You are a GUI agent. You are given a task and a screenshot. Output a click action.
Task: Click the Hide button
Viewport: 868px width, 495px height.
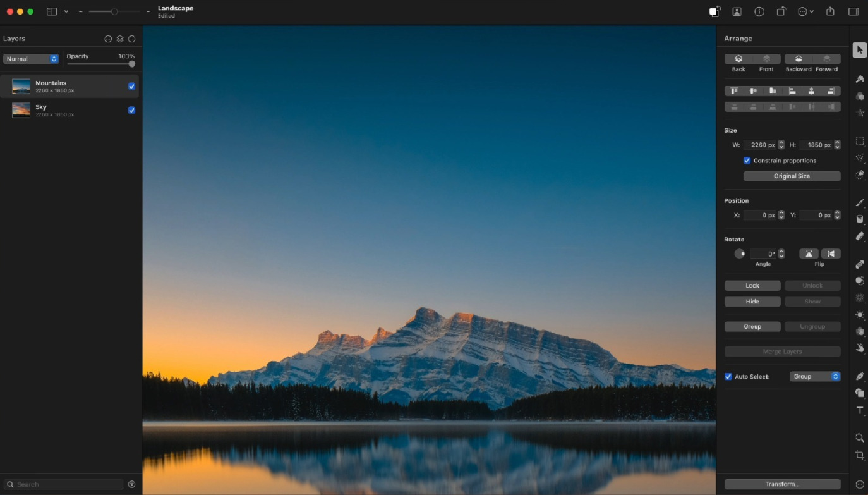coord(752,302)
